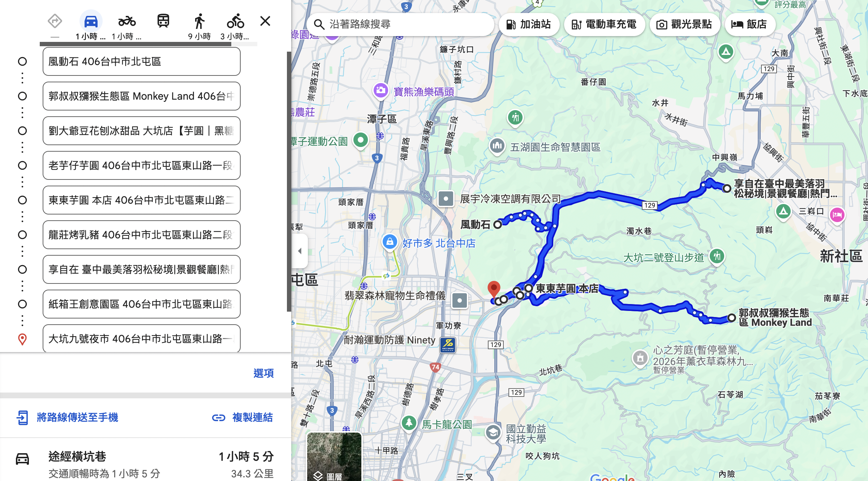Filter by 加油站 gas stations
Viewport: 868px width, 481px height.
529,24
